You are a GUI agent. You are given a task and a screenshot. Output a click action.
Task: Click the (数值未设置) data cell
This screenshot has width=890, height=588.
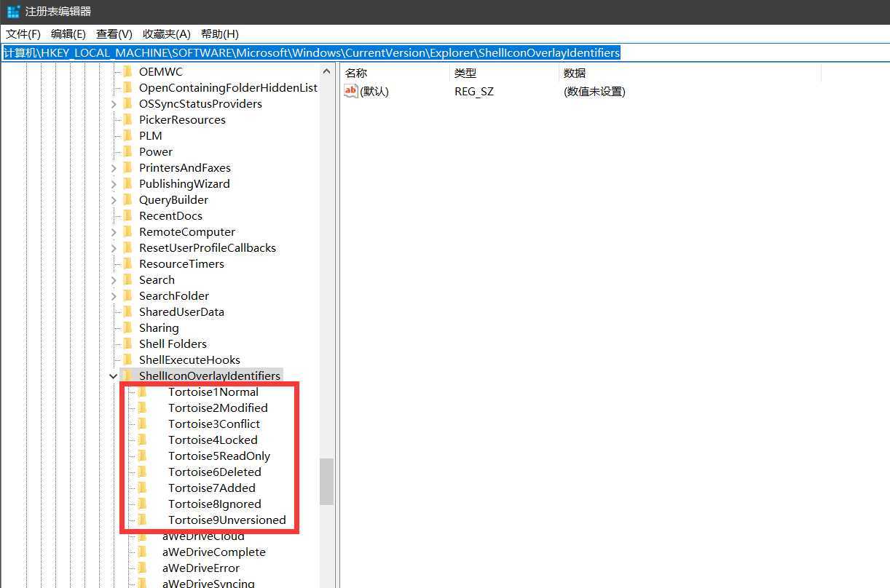594,92
